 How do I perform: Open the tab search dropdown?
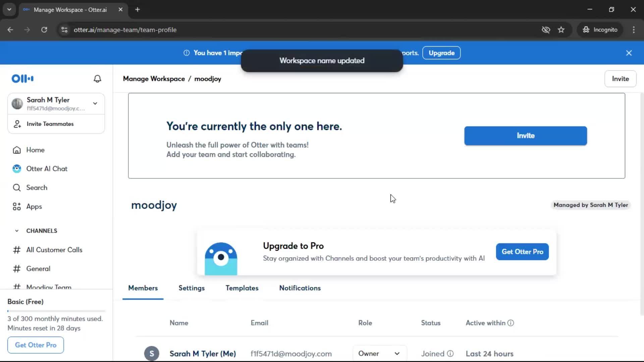tap(9, 9)
